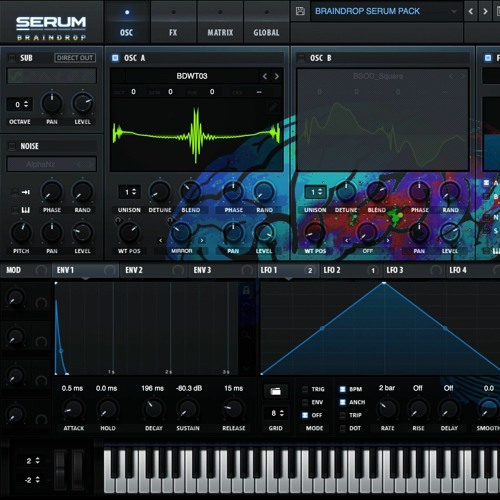Screen dimensions: 500x500
Task: Select previous wavetable in OSC A
Action: pyautogui.click(x=265, y=76)
